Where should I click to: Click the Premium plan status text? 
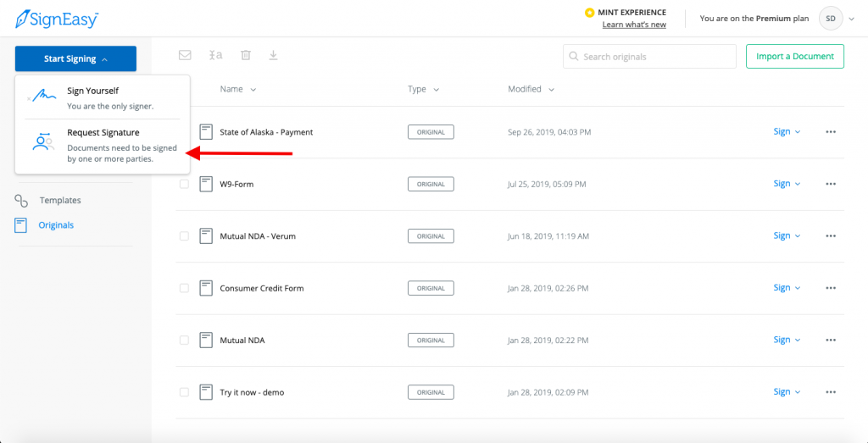pyautogui.click(x=754, y=19)
